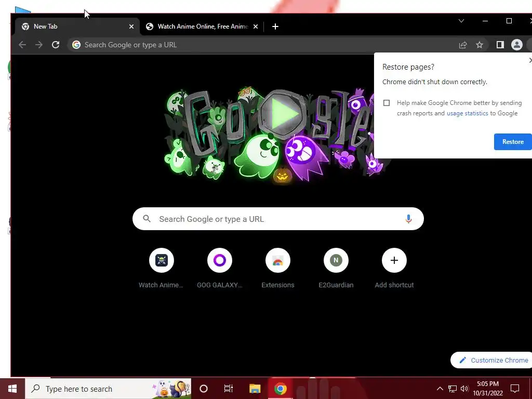
Task: Switch to the Watch Anime Online tab
Action: (x=202, y=26)
